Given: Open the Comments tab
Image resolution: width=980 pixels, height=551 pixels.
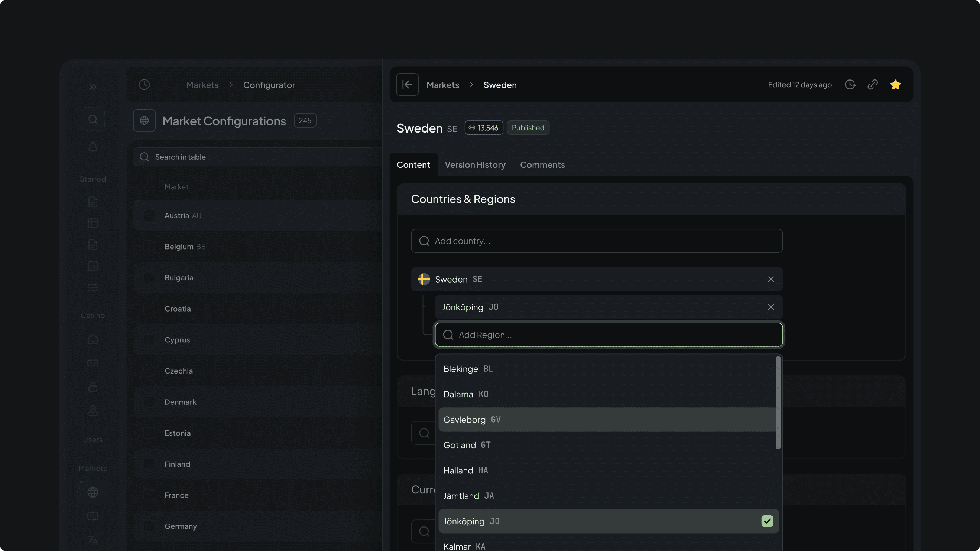Looking at the screenshot, I should pos(542,165).
